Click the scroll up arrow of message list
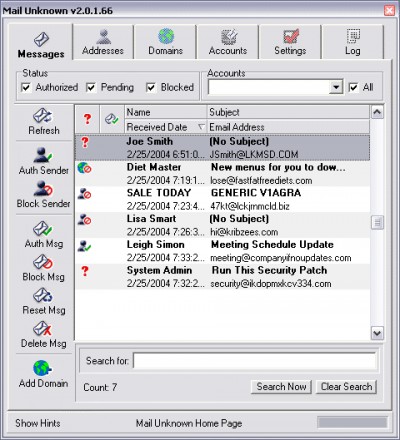Image resolution: width=400 pixels, height=440 pixels. [x=377, y=112]
